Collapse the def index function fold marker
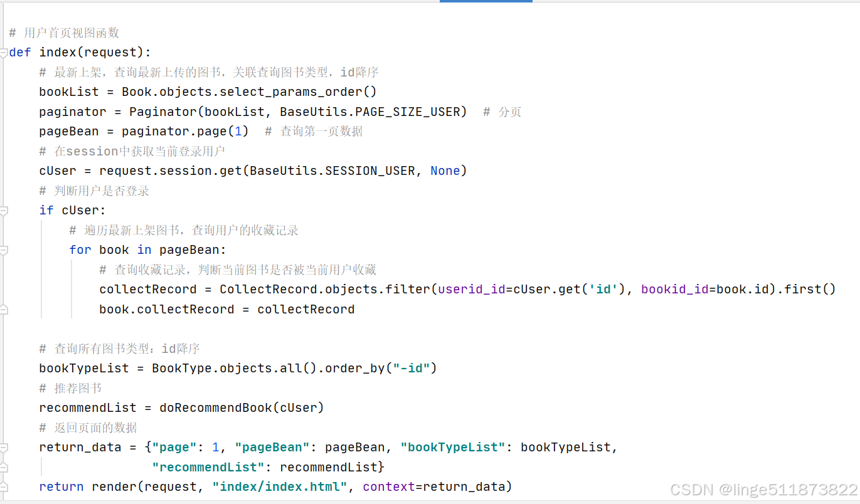Image resolution: width=860 pixels, height=504 pixels. pyautogui.click(x=4, y=53)
